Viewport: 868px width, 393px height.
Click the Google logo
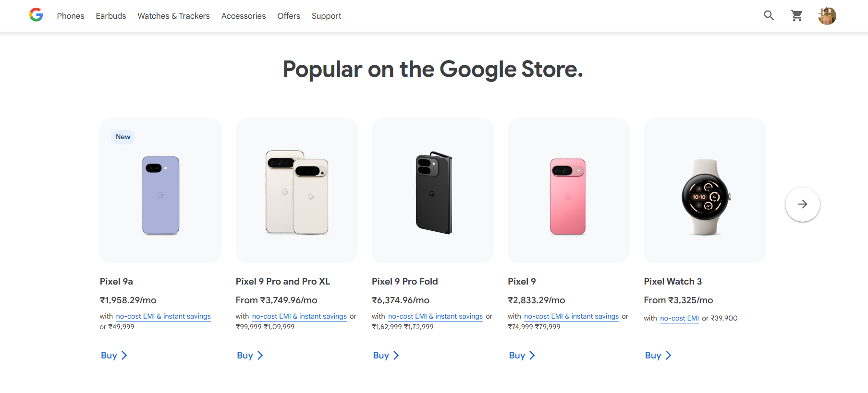36,15
